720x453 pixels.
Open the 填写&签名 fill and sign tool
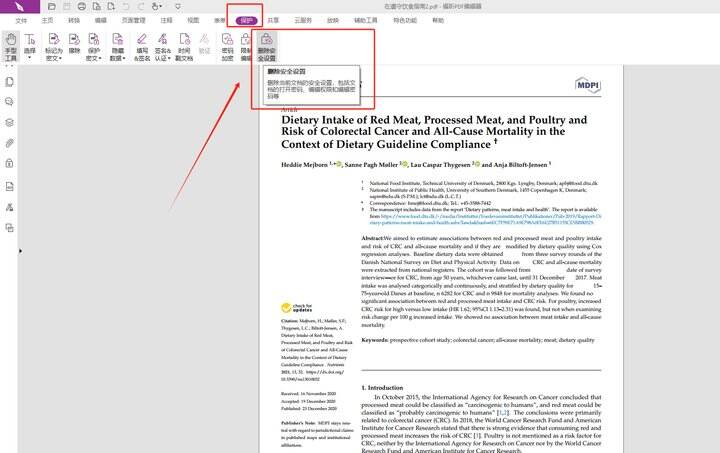[x=142, y=46]
